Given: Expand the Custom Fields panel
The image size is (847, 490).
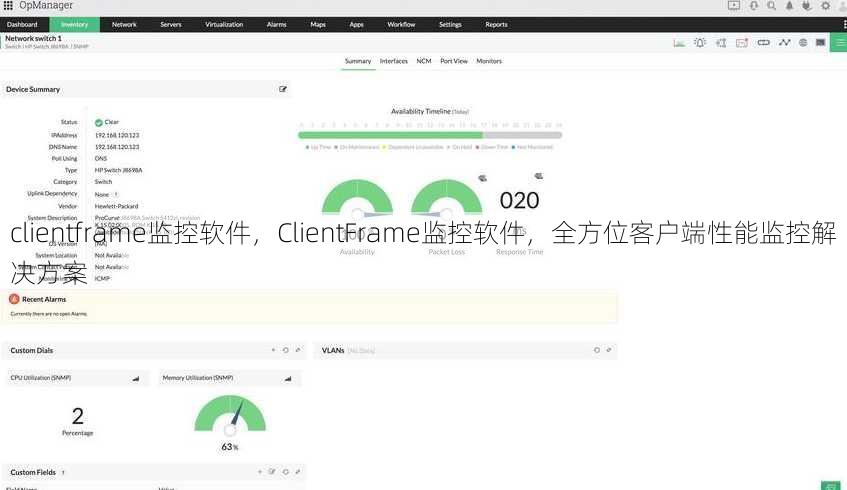Looking at the screenshot, I should point(298,472).
